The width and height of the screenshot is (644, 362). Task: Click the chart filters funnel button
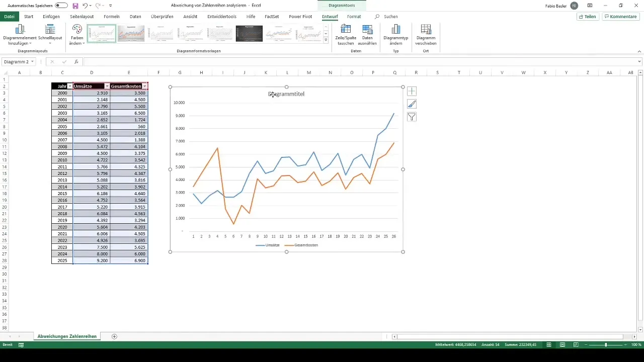click(x=412, y=117)
